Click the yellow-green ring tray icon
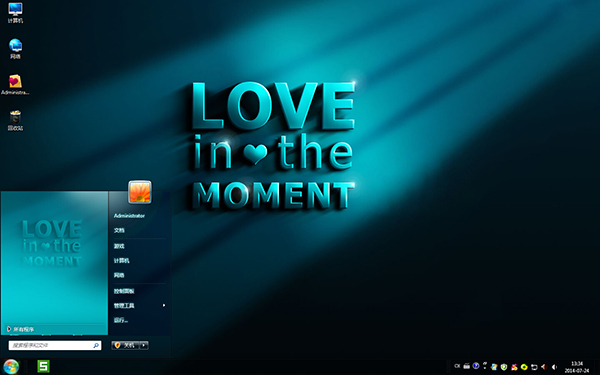The image size is (600, 375). click(524, 367)
